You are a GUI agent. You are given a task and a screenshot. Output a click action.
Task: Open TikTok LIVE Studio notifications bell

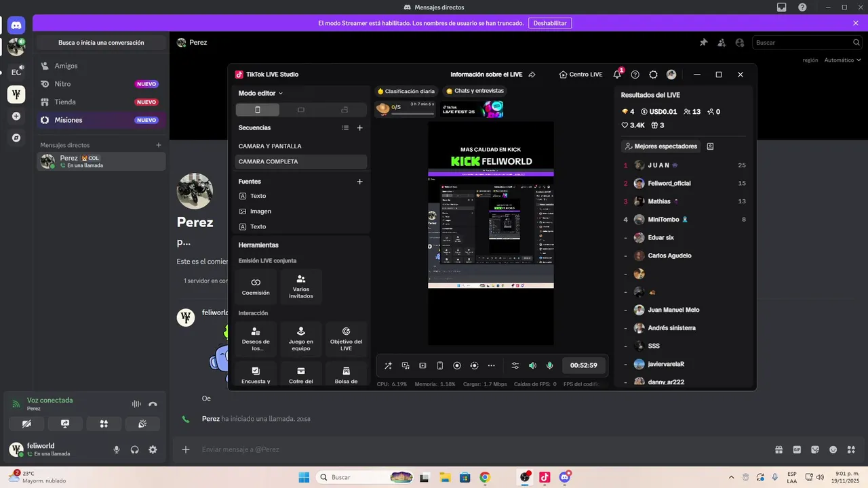point(617,75)
